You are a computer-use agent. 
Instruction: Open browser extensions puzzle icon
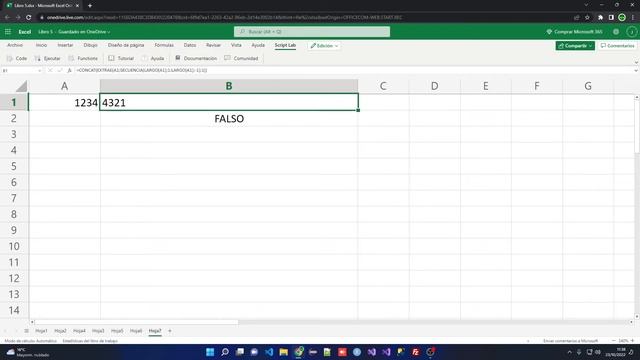coord(600,18)
